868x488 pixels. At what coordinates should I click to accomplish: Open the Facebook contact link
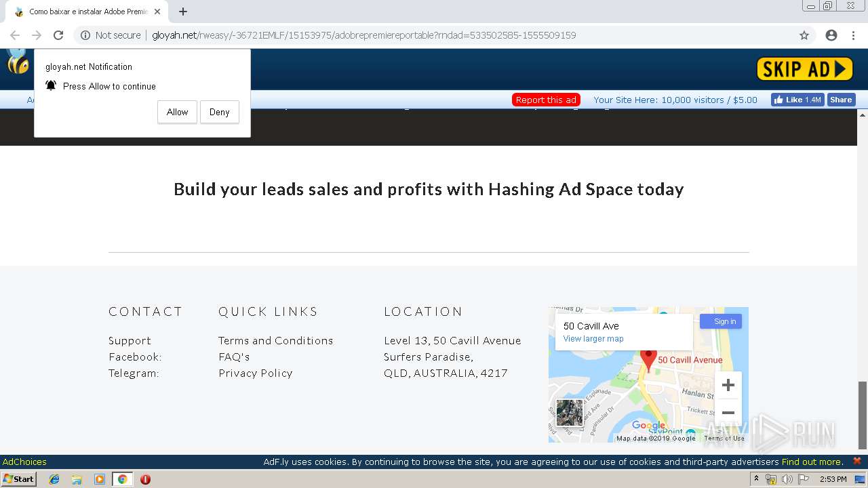coord(135,357)
